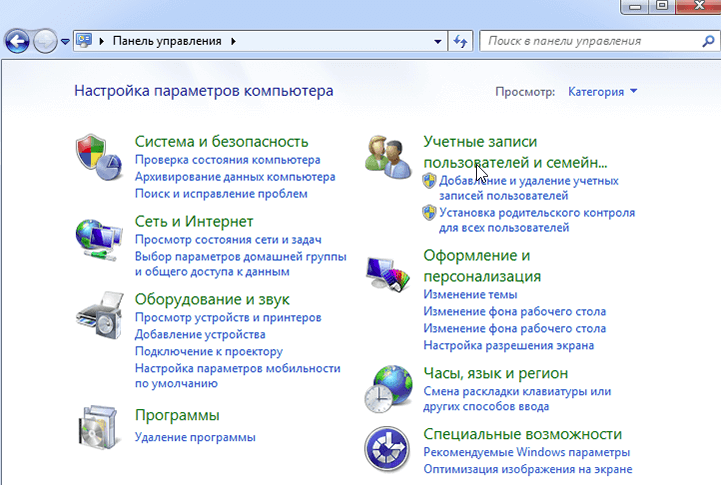The width and height of the screenshot is (721, 485).
Task: Click shield icon beside Установка родительского контроля
Action: click(429, 213)
